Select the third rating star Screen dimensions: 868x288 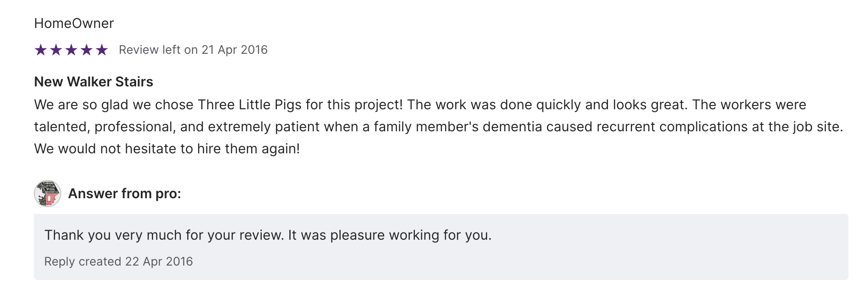click(x=71, y=50)
